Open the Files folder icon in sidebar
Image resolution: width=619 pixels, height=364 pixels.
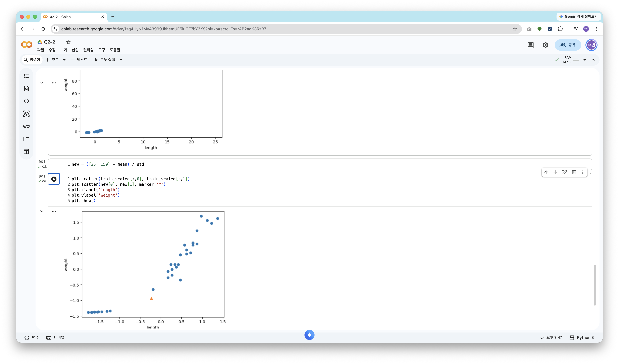click(26, 139)
